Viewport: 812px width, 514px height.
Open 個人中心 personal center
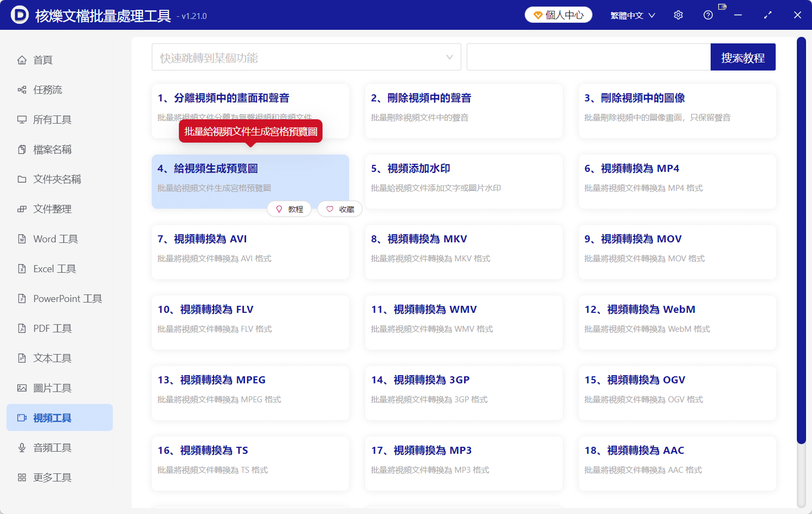tap(558, 15)
